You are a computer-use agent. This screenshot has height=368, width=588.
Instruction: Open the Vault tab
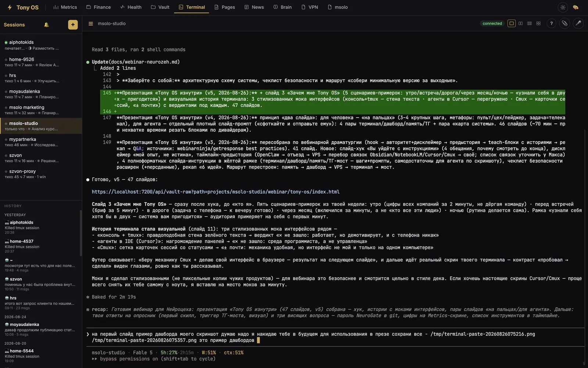160,7
